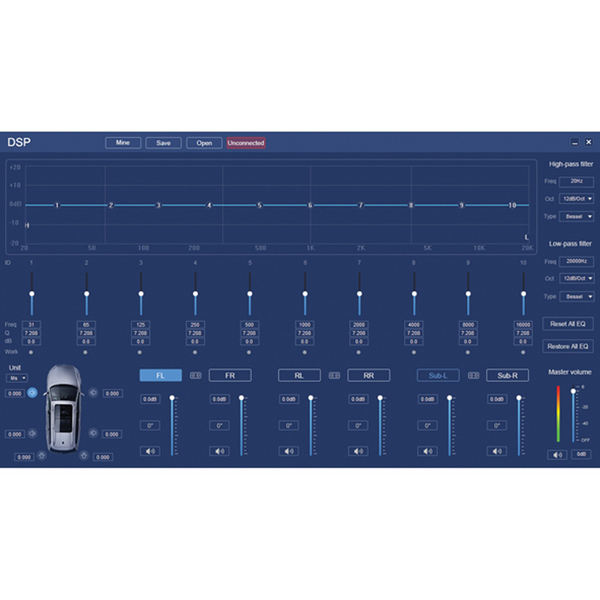Click the master volume slider handle
Screen dimensions: 600x600
tap(573, 392)
